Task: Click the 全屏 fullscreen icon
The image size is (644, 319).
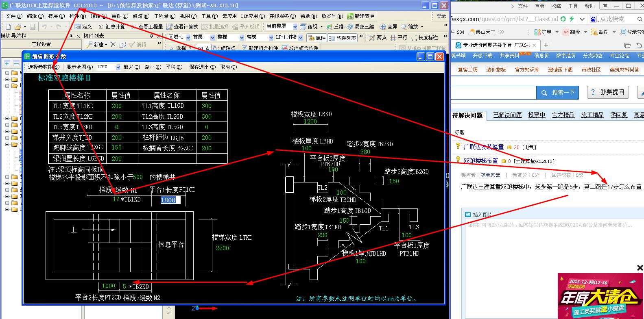Action: tap(383, 26)
